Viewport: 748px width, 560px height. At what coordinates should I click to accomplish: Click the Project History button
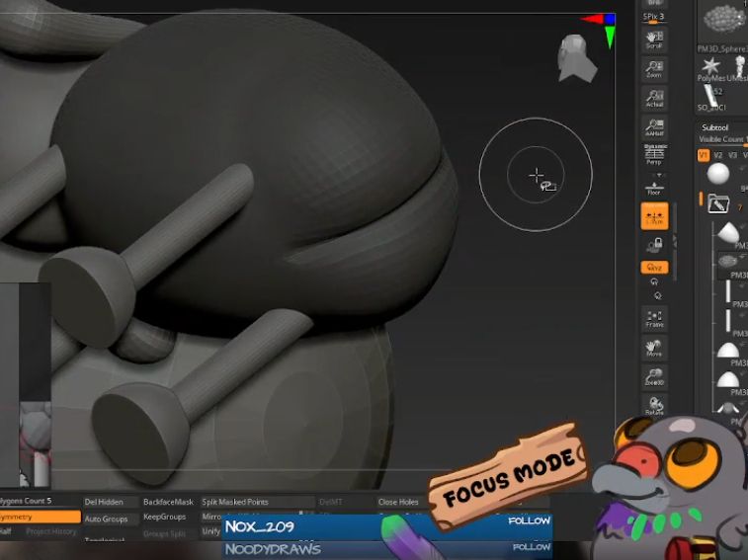coord(51,531)
